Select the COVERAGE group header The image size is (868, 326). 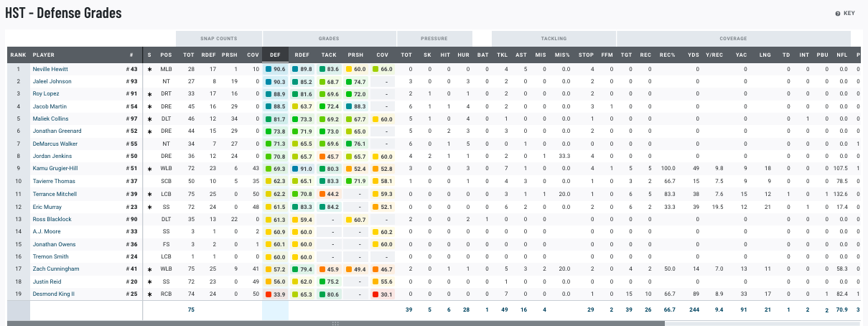[734, 39]
